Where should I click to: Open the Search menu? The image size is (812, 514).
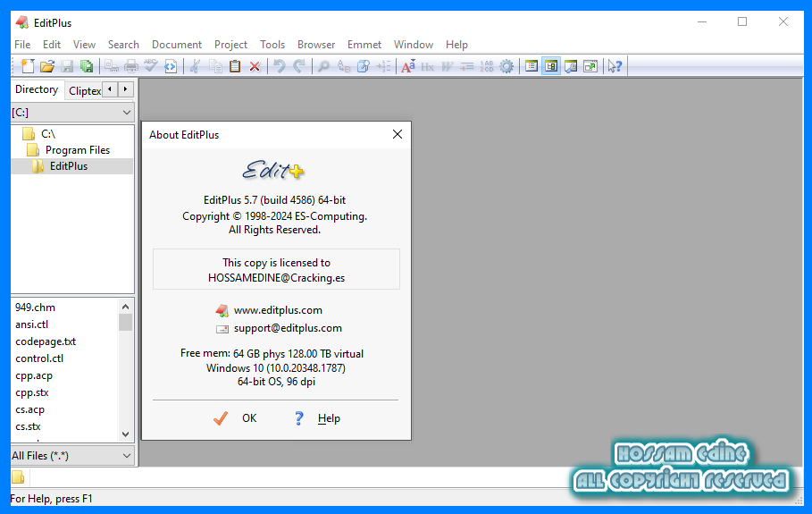coord(123,45)
